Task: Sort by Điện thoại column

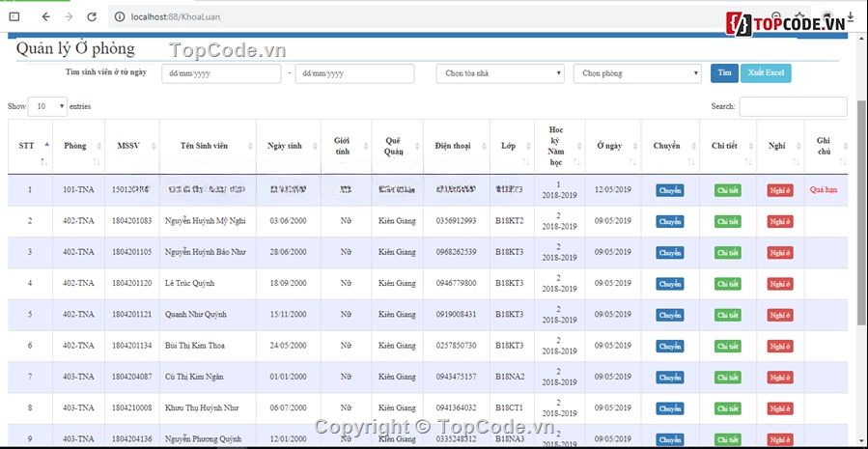Action: [456, 147]
